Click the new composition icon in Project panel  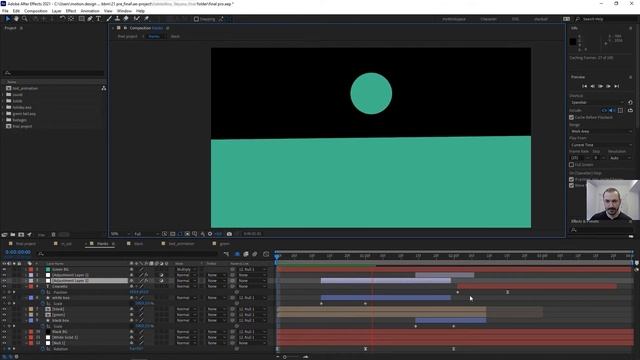tap(21, 235)
